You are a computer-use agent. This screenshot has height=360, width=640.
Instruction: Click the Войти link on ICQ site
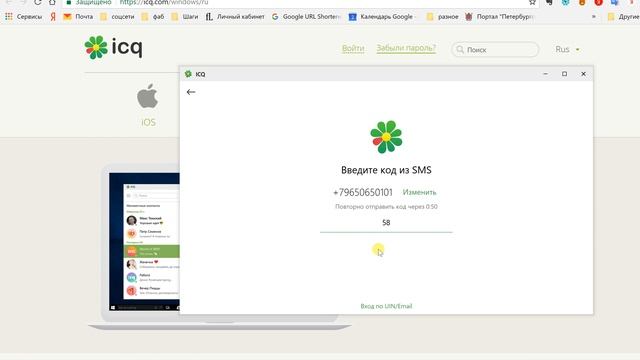click(353, 48)
